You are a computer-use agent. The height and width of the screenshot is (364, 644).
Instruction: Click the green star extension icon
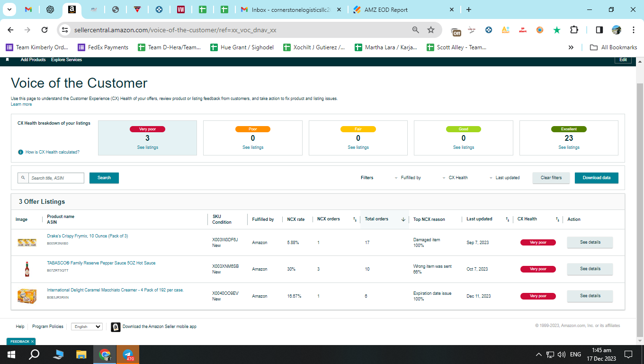pos(557,30)
